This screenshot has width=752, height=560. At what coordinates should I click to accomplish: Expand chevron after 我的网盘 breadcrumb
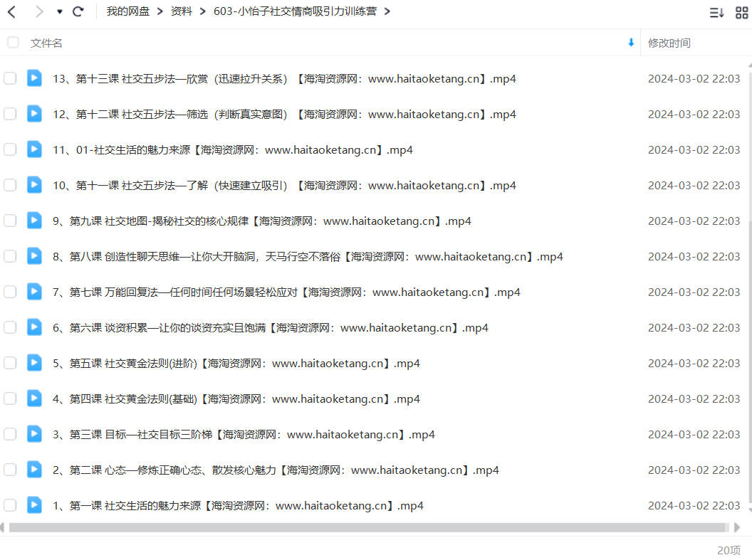click(160, 11)
